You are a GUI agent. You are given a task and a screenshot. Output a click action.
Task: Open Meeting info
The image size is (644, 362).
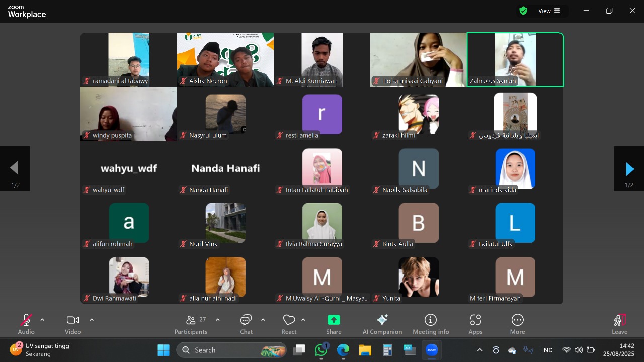(x=430, y=324)
